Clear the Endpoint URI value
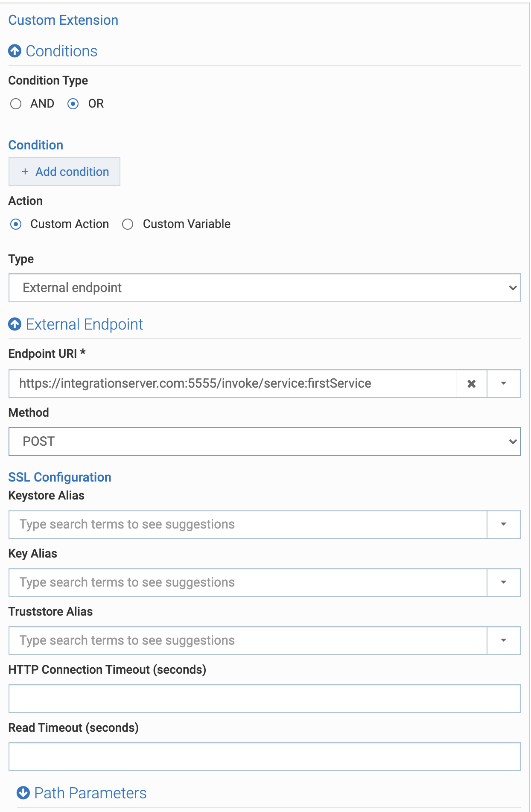The width and height of the screenshot is (531, 812). tap(472, 384)
